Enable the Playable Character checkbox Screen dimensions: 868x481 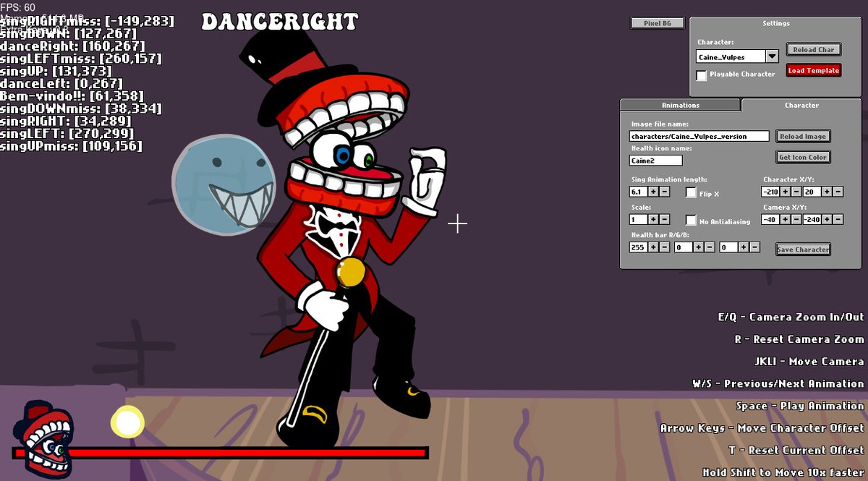702,75
